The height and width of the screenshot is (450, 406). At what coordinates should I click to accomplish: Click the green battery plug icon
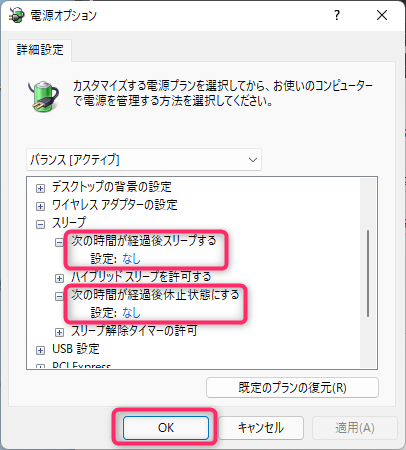pyautogui.click(x=44, y=96)
